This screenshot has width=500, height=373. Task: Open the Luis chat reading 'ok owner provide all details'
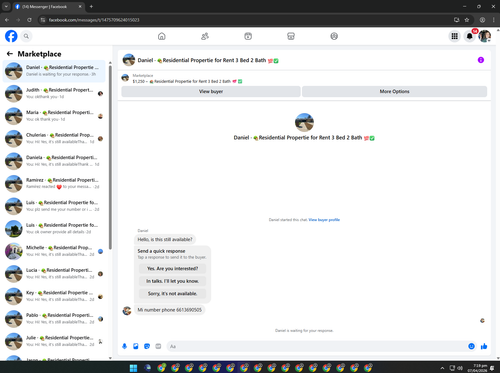point(54,229)
